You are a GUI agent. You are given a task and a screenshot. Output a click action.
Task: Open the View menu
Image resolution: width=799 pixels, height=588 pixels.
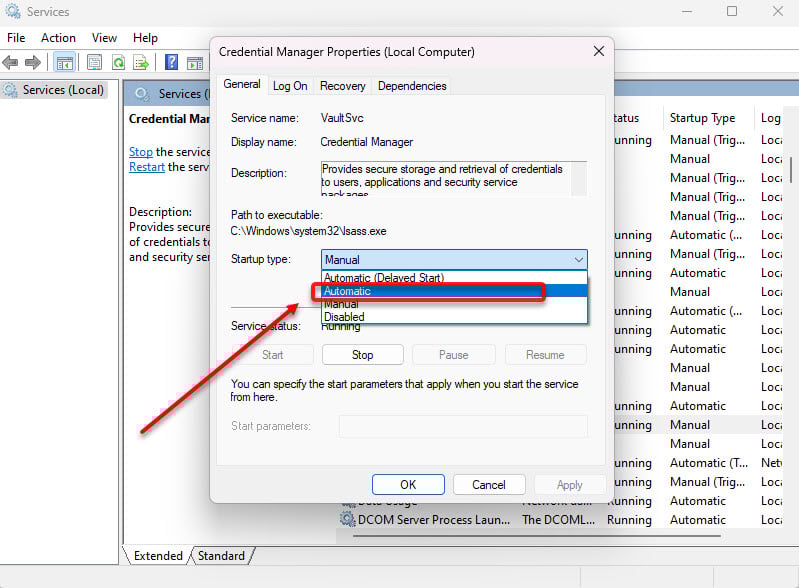[104, 38]
